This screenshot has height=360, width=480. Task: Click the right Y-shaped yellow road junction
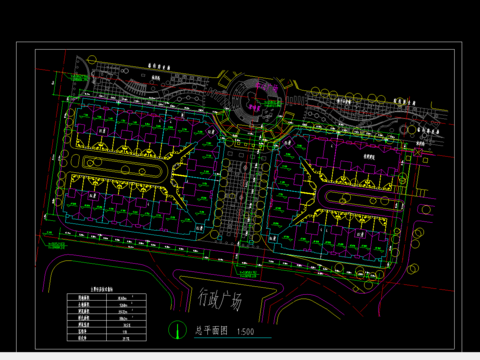[x=307, y=191]
